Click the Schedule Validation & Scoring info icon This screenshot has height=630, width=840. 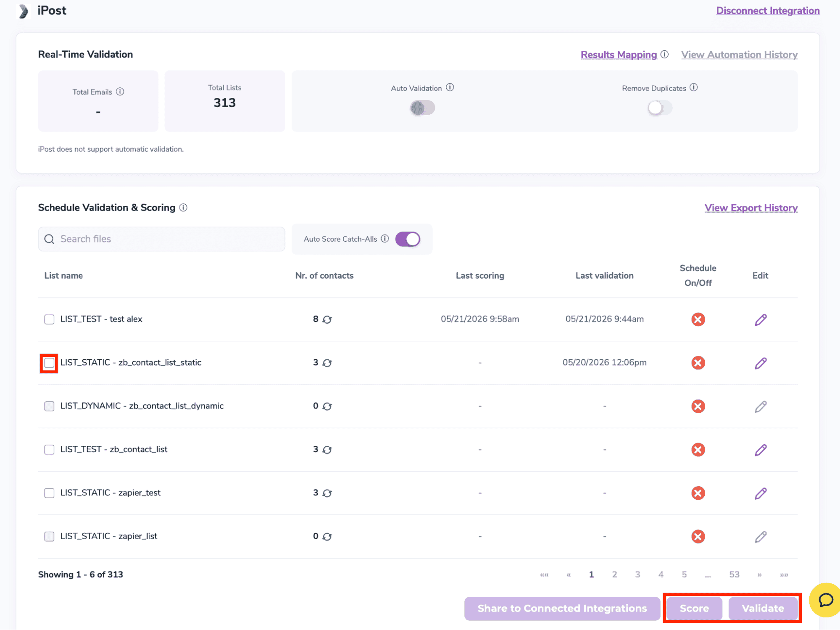pos(183,208)
